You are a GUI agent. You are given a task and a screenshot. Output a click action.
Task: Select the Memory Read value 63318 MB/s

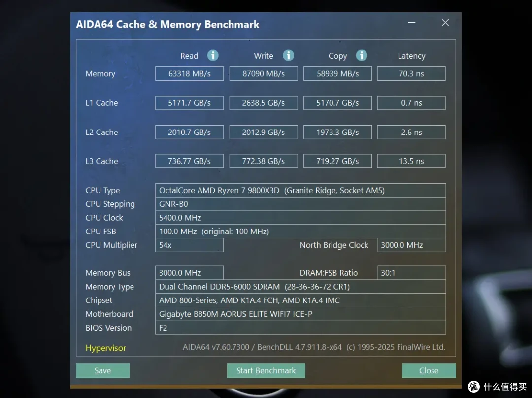(x=189, y=73)
